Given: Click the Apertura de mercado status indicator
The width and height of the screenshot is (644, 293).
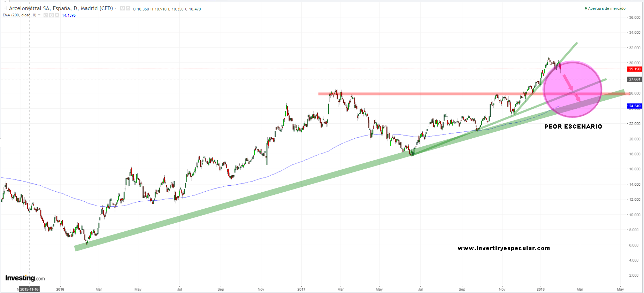Looking at the screenshot, I should (605, 8).
